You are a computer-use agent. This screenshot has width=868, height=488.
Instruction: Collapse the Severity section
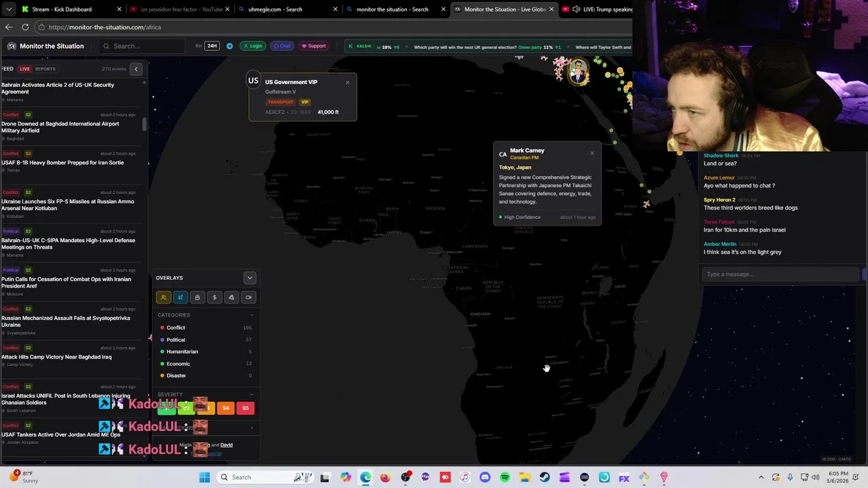click(252, 394)
